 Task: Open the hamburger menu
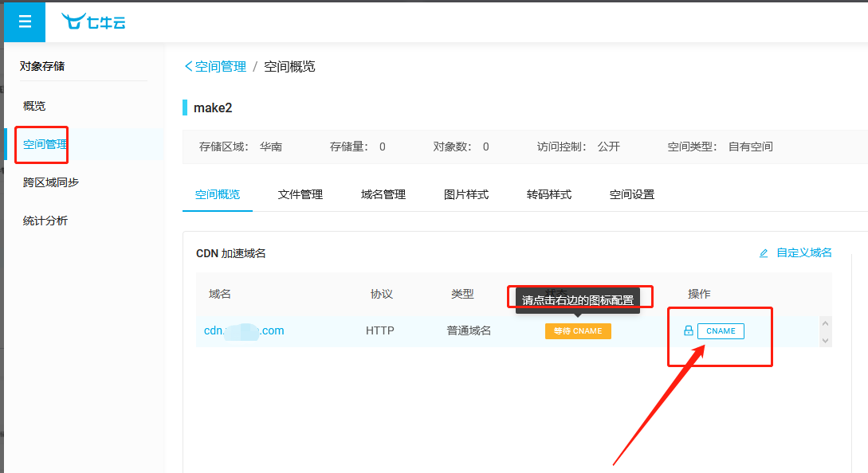pyautogui.click(x=25, y=21)
